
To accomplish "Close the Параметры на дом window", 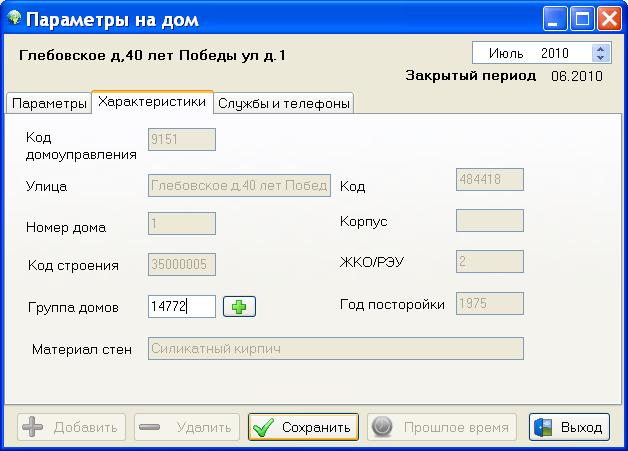I will pos(609,18).
